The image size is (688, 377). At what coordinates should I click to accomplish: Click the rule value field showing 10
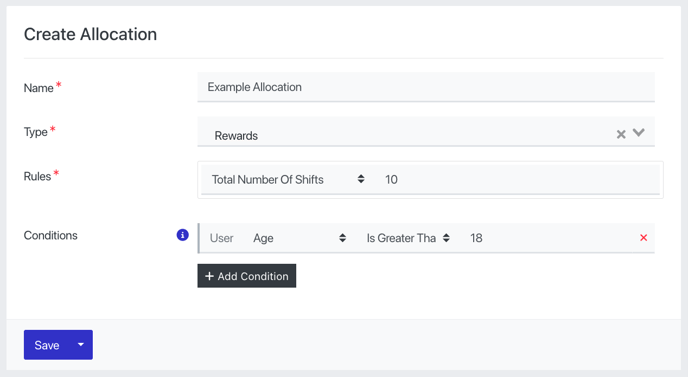(x=518, y=180)
